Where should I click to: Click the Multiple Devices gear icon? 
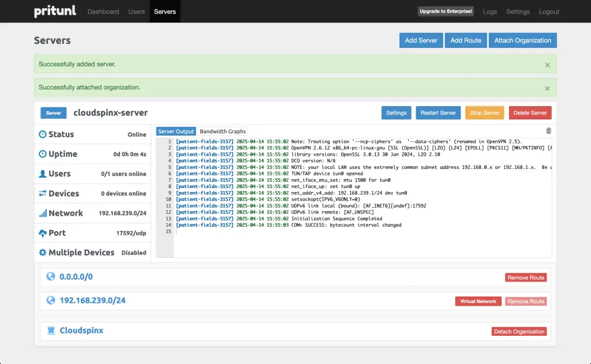(x=43, y=252)
